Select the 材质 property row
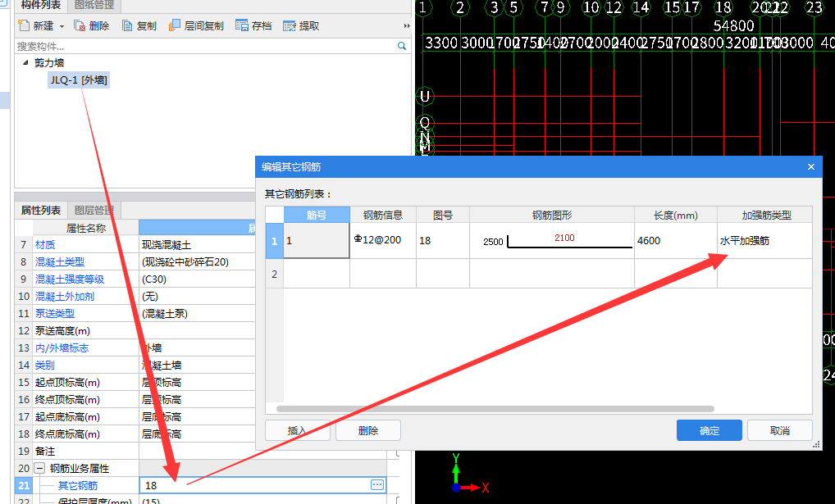The width and height of the screenshot is (835, 504). click(x=136, y=245)
